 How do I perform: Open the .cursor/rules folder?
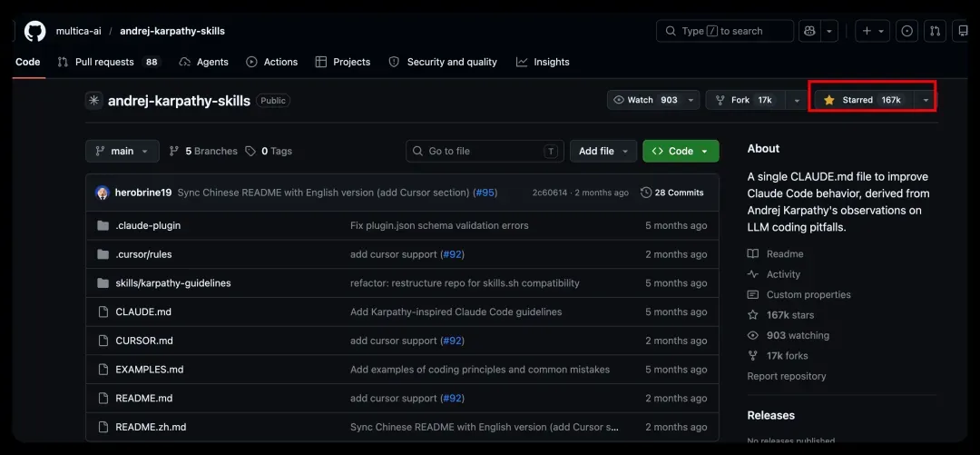[143, 254]
